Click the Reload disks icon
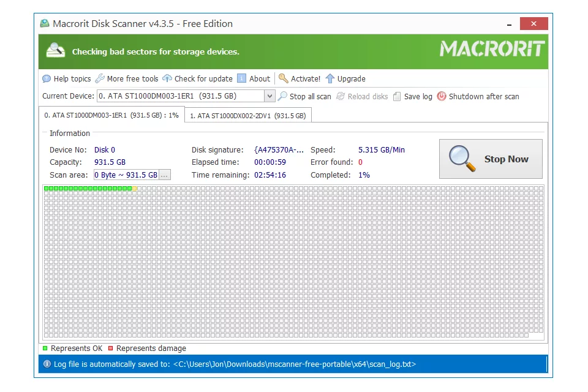Viewport: 588px width, 392px height. (x=341, y=96)
